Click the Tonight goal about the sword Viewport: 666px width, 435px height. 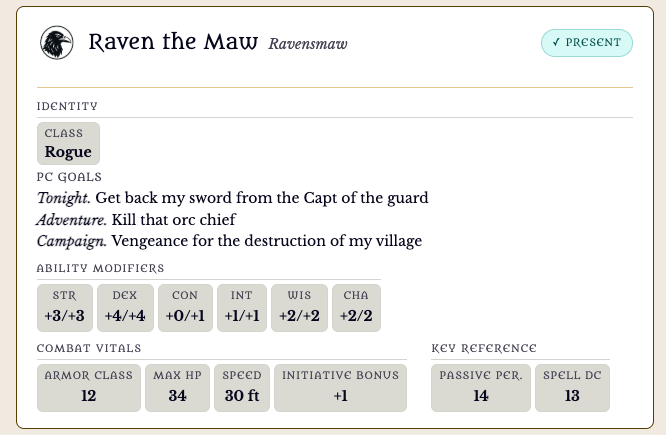pyautogui.click(x=233, y=198)
